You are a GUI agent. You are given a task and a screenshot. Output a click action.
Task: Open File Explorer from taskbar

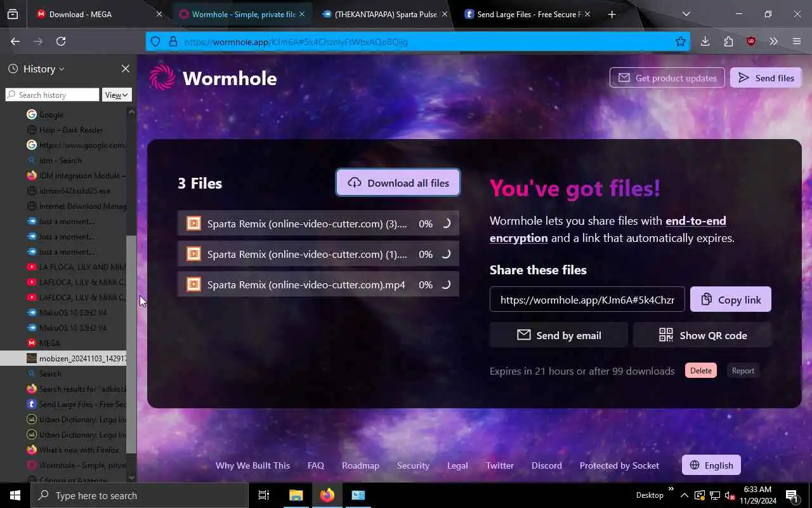(x=296, y=495)
